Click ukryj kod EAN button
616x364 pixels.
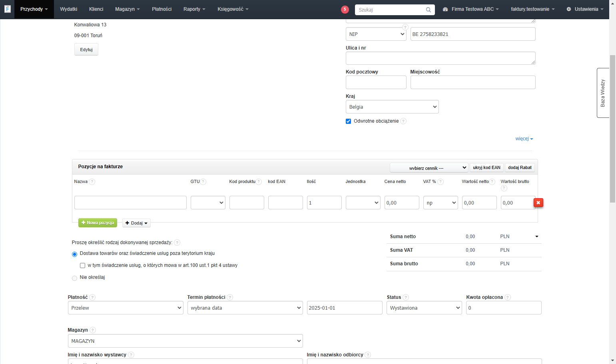tap(486, 167)
